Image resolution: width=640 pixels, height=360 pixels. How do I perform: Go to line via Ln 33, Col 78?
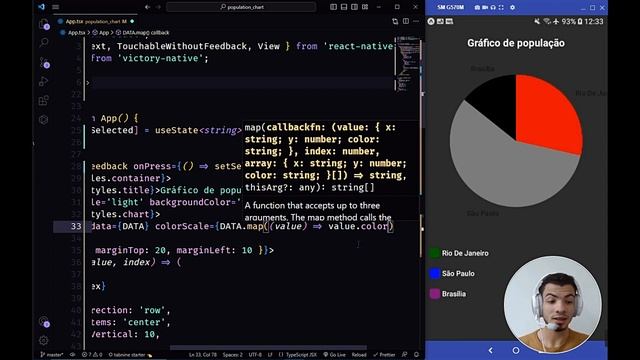[x=203, y=355]
